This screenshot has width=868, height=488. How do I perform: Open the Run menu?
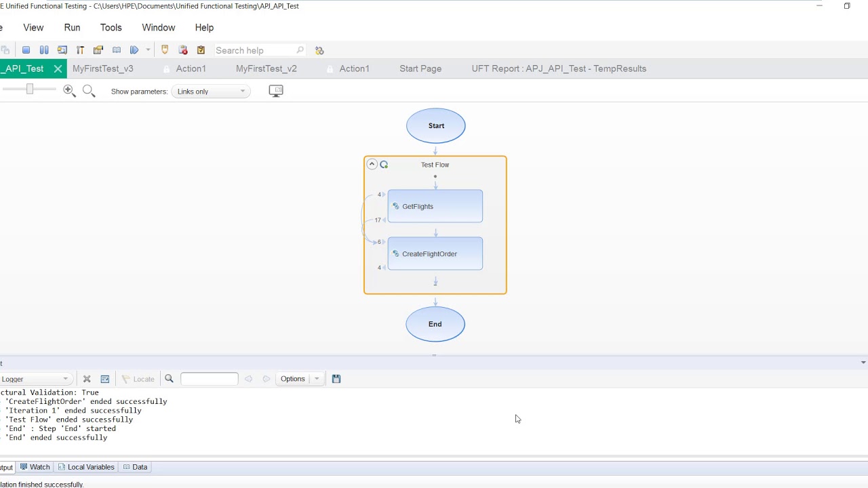(72, 28)
